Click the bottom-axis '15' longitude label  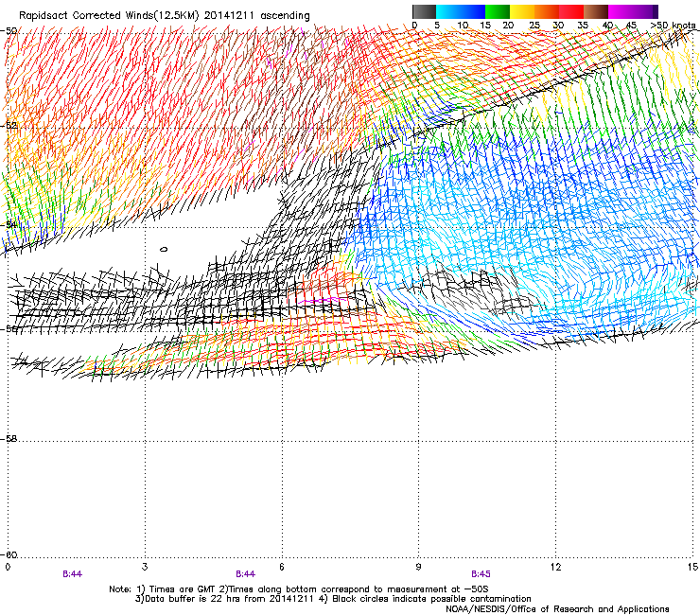tap(692, 567)
